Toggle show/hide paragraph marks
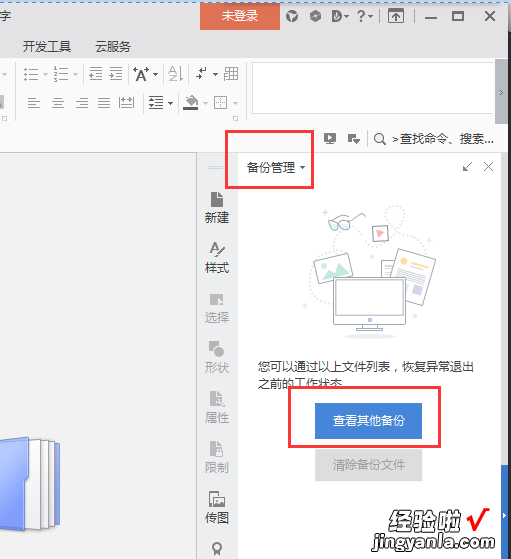The image size is (511, 559). (x=201, y=74)
